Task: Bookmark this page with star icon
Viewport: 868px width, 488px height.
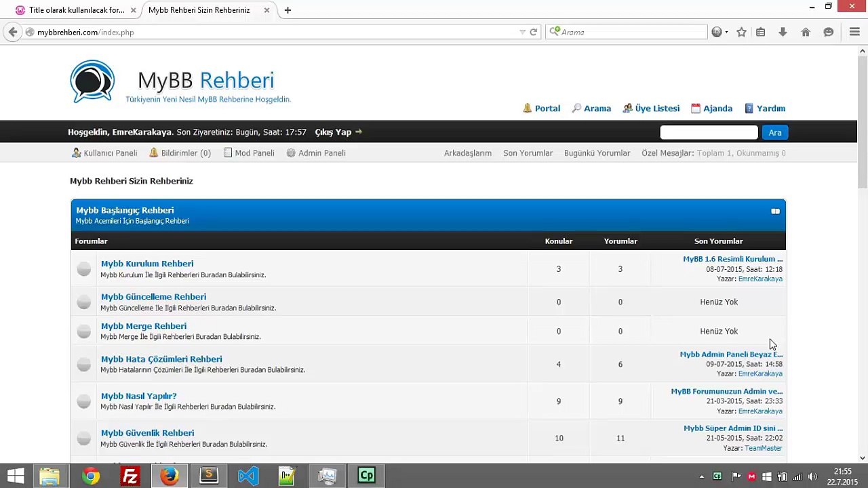Action: 741,32
